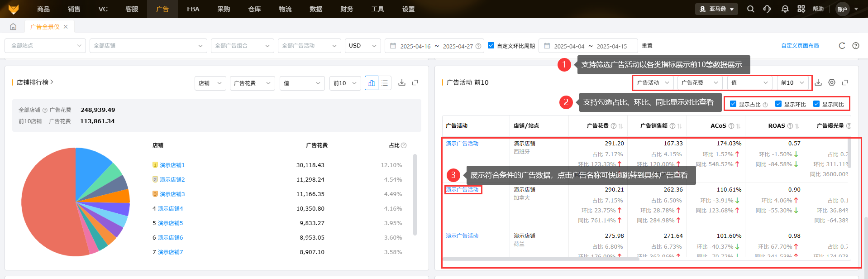Image resolution: width=868 pixels, height=279 pixels.
Task: Disable the 自定义环比周期 checkbox
Action: coord(491,46)
